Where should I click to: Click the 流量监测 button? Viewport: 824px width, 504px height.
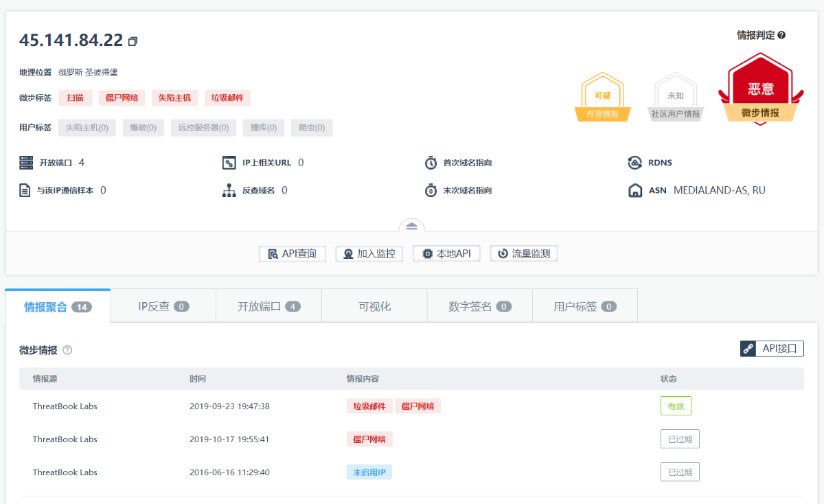(x=524, y=253)
